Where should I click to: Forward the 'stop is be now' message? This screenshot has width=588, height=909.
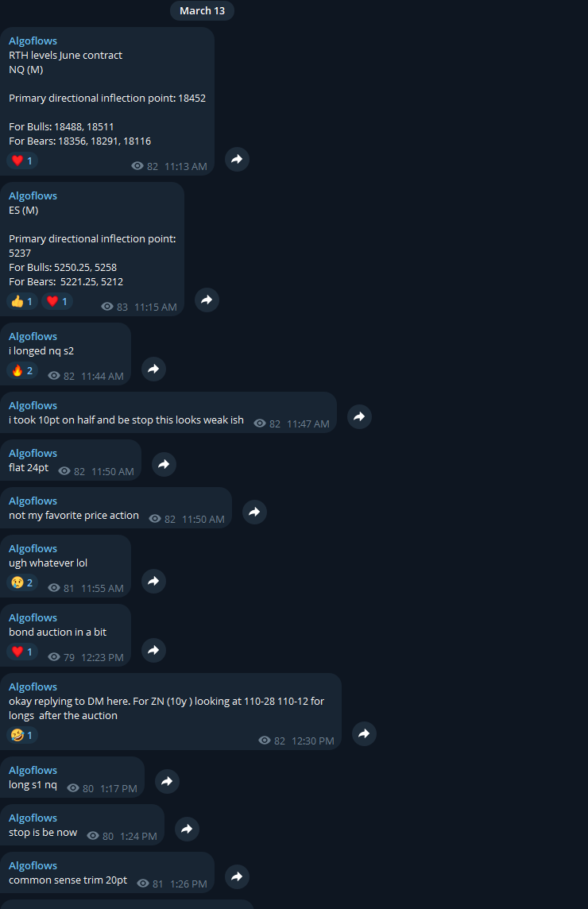tap(187, 829)
